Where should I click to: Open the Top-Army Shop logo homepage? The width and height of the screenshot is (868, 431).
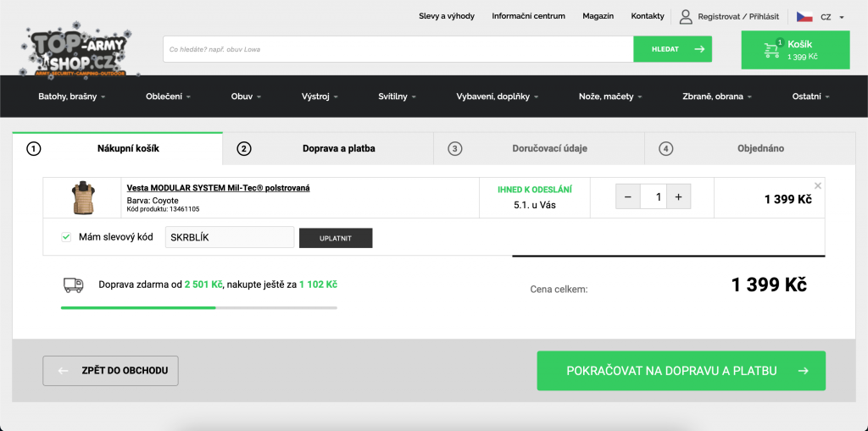(79, 52)
